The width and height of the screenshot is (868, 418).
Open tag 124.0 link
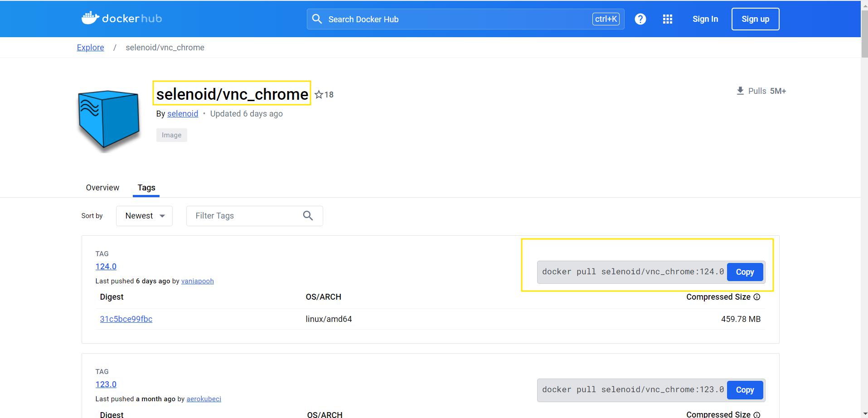click(106, 267)
